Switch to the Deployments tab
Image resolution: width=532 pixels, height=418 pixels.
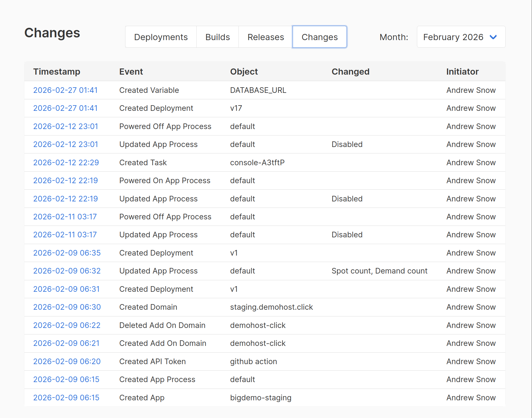[x=161, y=37]
